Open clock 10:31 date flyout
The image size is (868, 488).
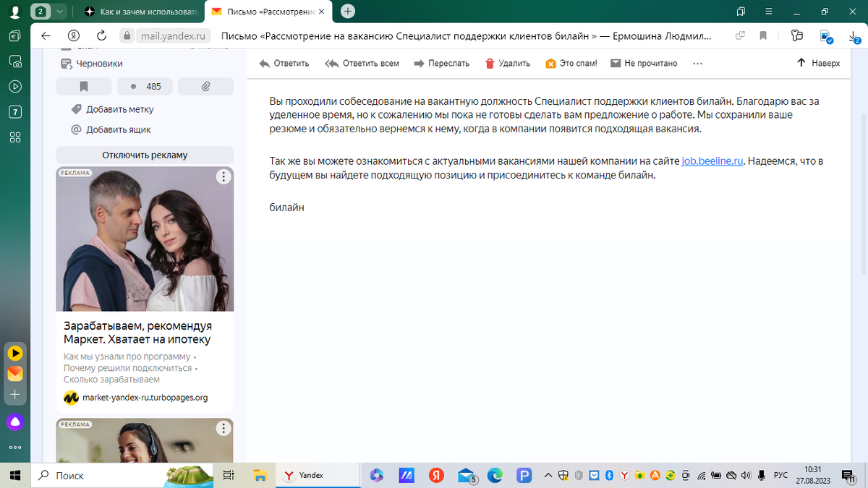pyautogui.click(x=814, y=475)
